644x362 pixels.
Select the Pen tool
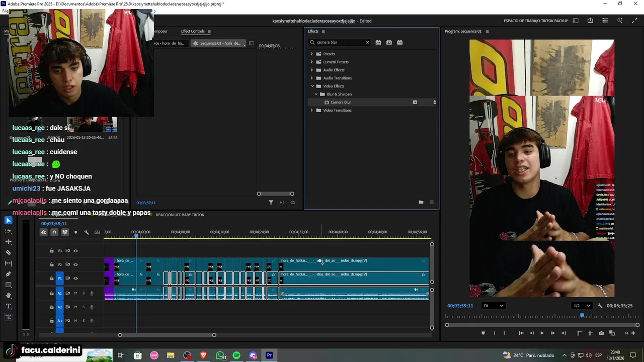tap(8, 274)
